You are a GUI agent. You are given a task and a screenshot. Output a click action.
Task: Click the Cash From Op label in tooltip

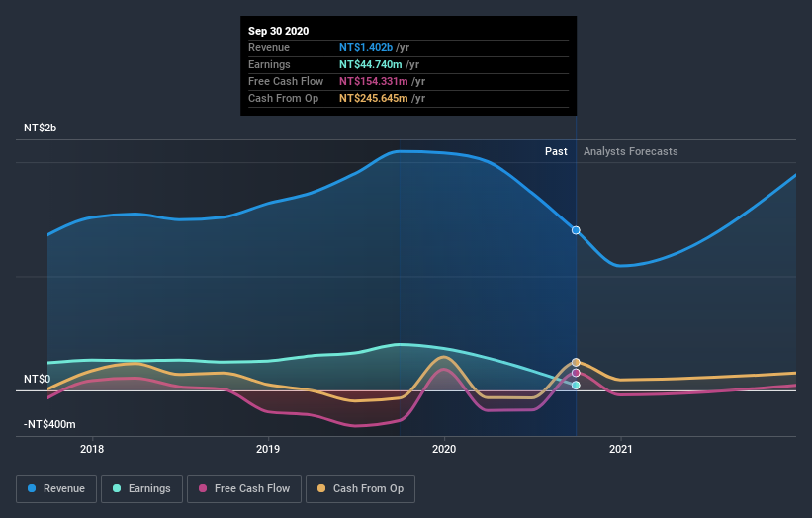283,98
